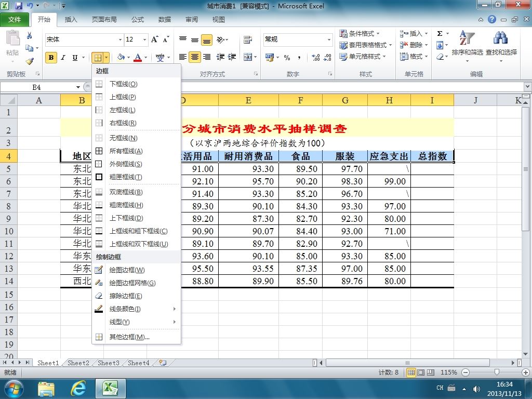Click the Decrease Indent icon
The image size is (532, 399).
[x=220, y=57]
